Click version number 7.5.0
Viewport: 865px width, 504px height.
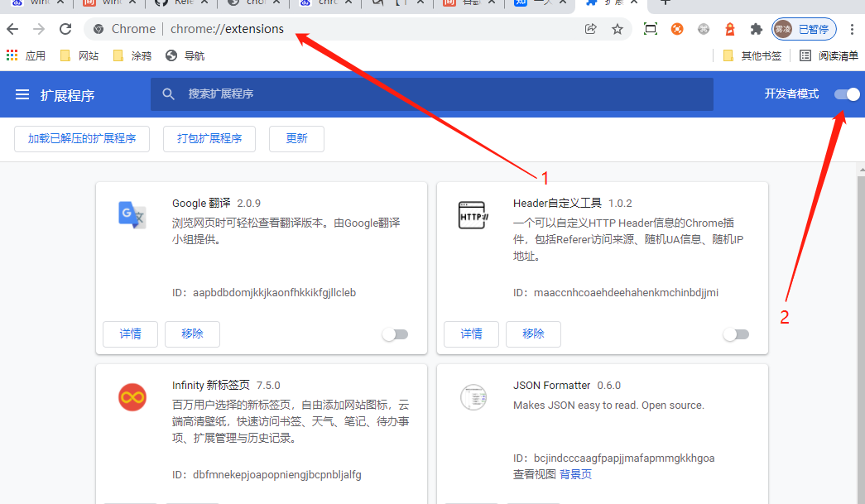click(x=268, y=386)
